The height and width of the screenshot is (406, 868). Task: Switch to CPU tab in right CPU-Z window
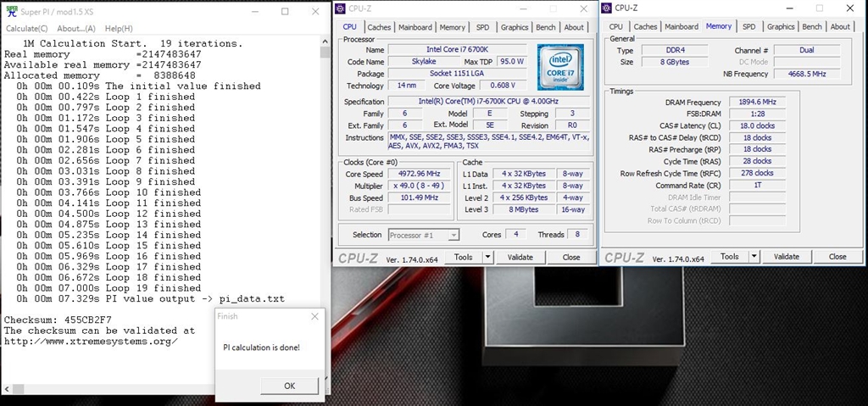(615, 26)
